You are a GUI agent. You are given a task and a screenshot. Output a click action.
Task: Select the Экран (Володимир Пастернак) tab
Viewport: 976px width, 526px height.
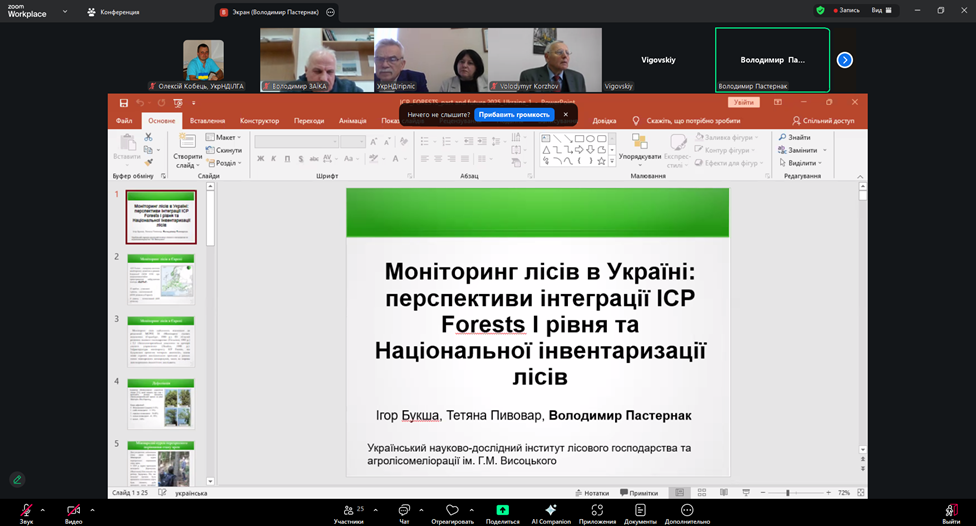click(x=270, y=12)
